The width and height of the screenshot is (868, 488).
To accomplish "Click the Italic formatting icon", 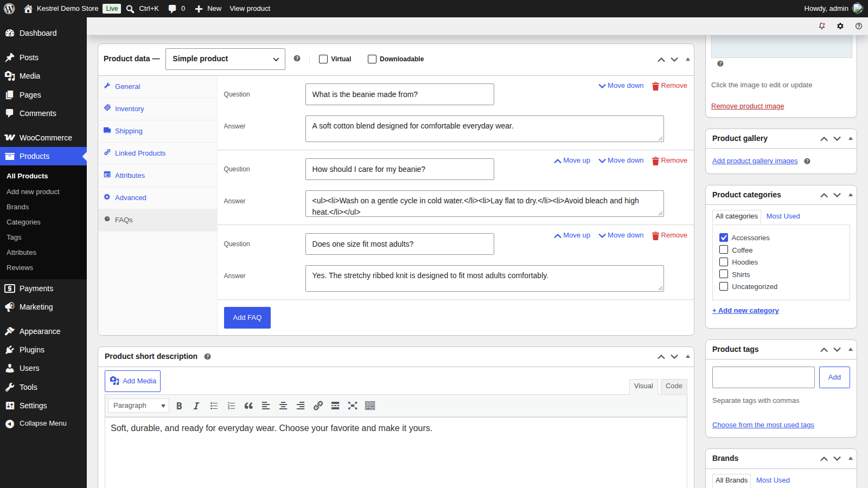I will point(196,406).
